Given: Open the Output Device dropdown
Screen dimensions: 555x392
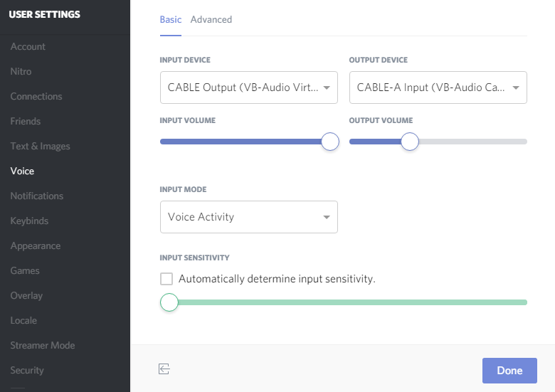Looking at the screenshot, I should 438,88.
